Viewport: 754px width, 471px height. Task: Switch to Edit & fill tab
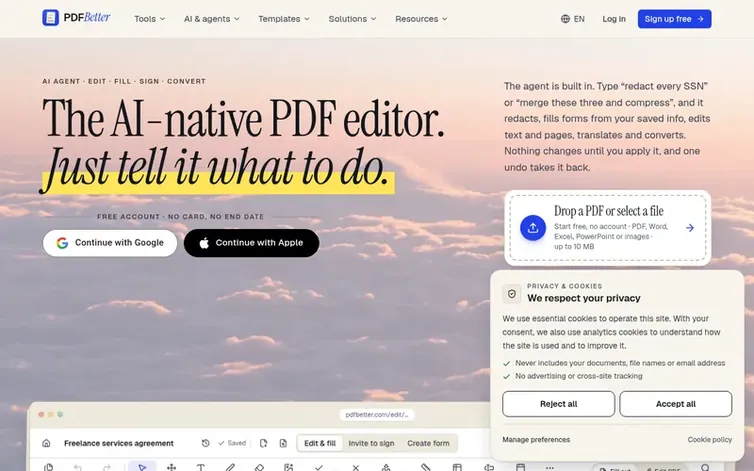pyautogui.click(x=320, y=443)
